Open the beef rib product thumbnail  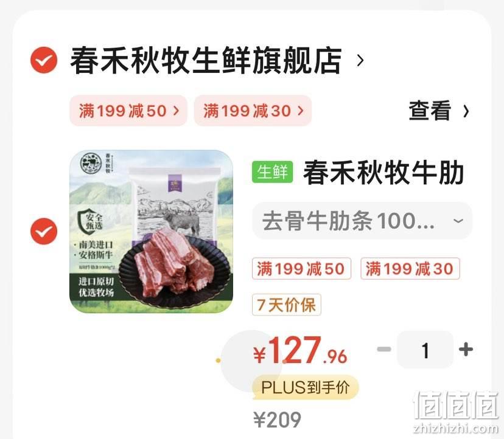click(x=151, y=232)
